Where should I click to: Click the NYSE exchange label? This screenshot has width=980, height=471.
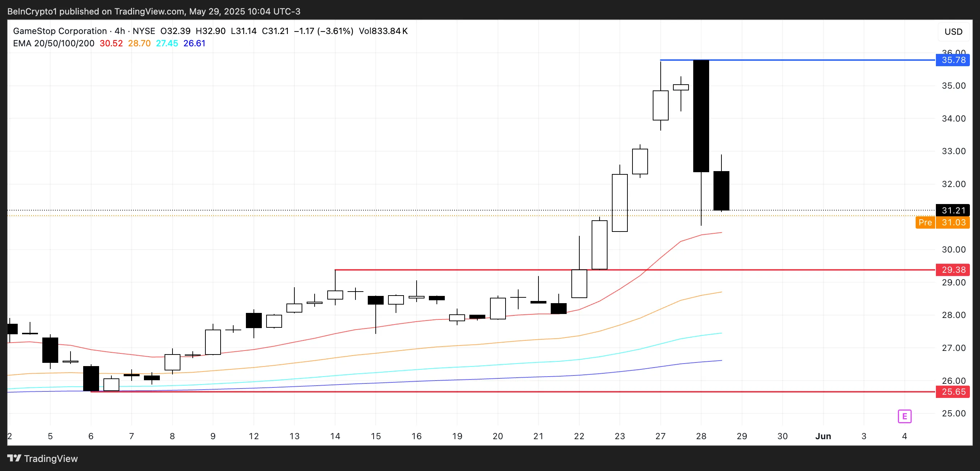pos(144,31)
